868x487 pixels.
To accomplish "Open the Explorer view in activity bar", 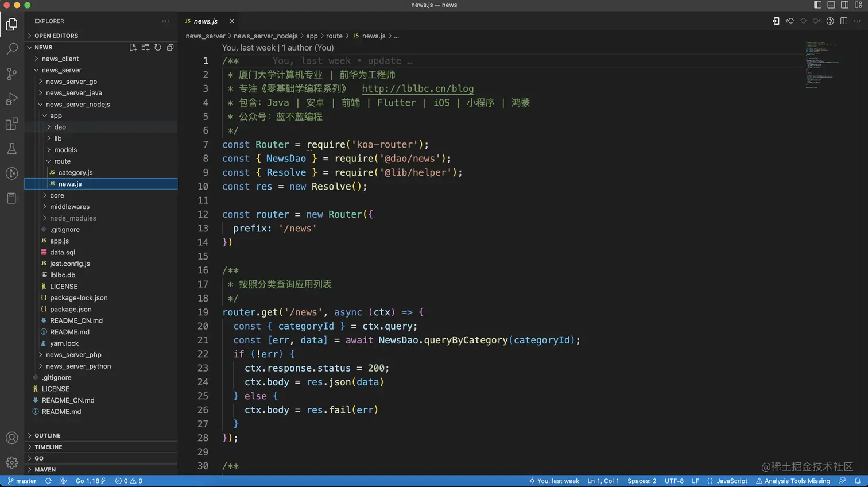I will [11, 24].
